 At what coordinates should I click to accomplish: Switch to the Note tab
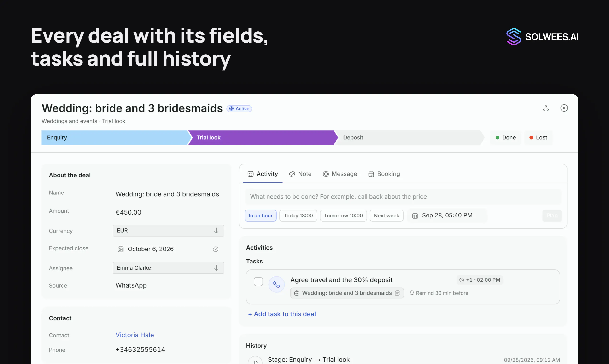[x=300, y=174]
